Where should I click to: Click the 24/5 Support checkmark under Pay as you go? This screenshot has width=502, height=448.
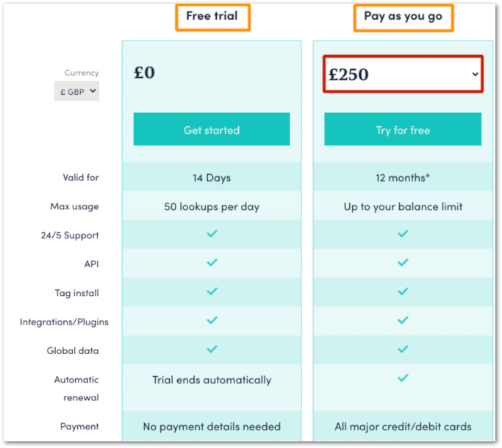pos(403,234)
